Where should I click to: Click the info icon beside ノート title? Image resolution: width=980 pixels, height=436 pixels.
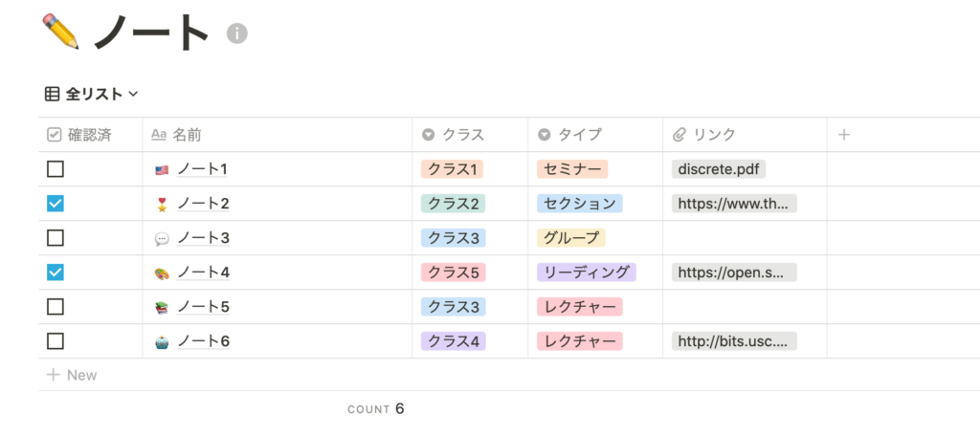(237, 33)
